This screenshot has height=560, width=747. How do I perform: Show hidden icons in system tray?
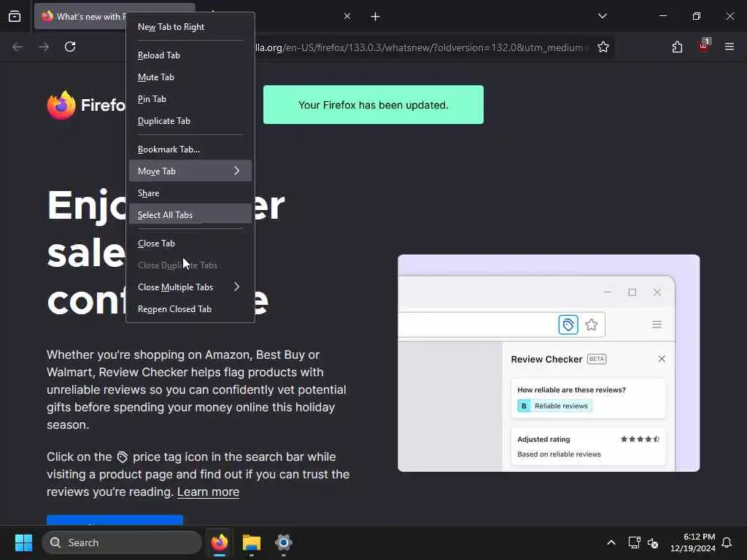pos(611,542)
